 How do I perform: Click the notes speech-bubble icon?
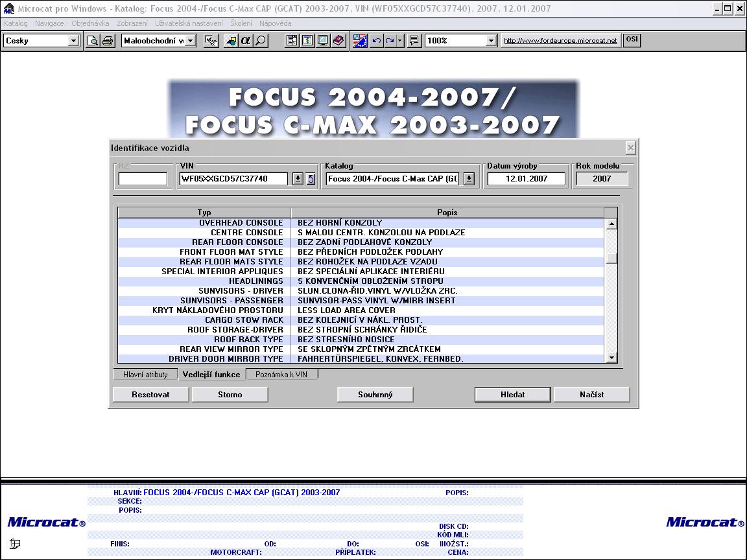(x=414, y=41)
